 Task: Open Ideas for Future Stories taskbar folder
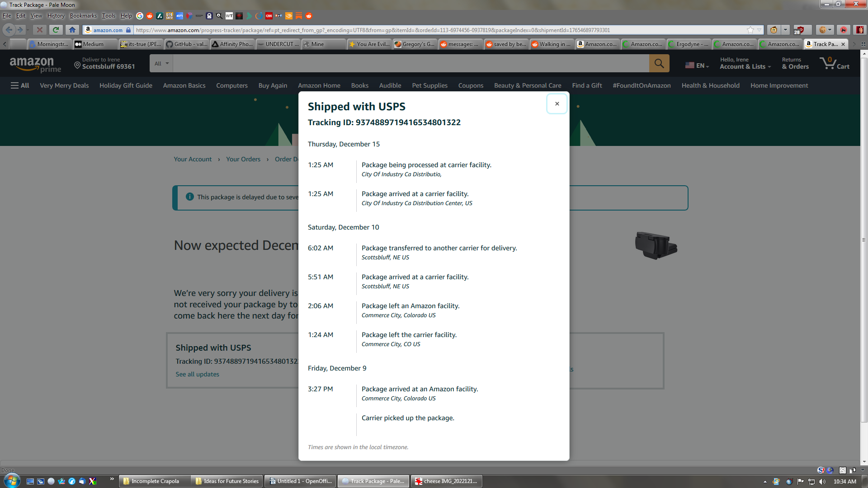coord(227,481)
